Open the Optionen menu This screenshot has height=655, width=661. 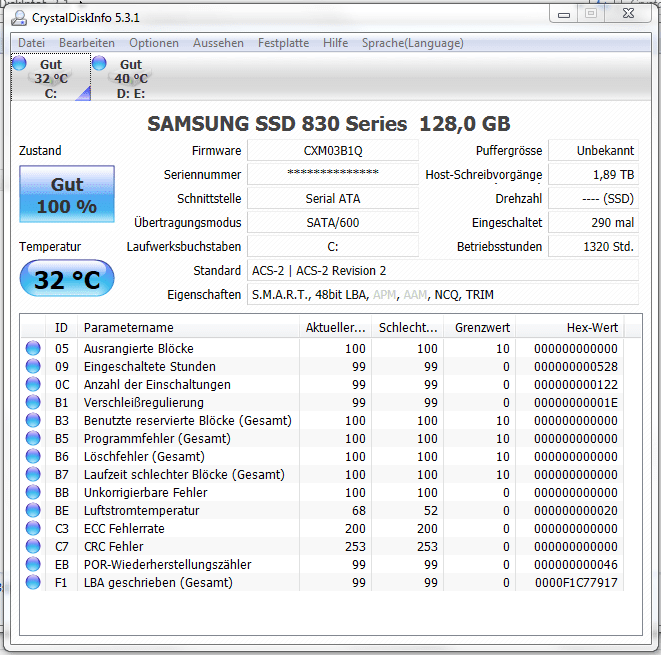(x=154, y=43)
